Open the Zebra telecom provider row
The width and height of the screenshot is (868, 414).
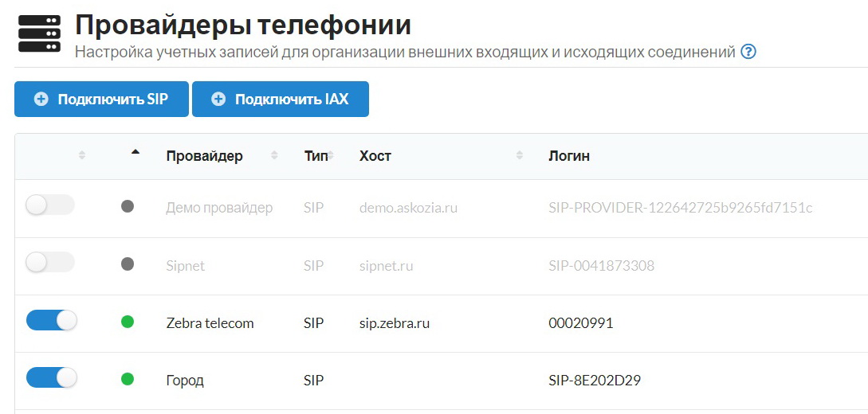(x=210, y=323)
